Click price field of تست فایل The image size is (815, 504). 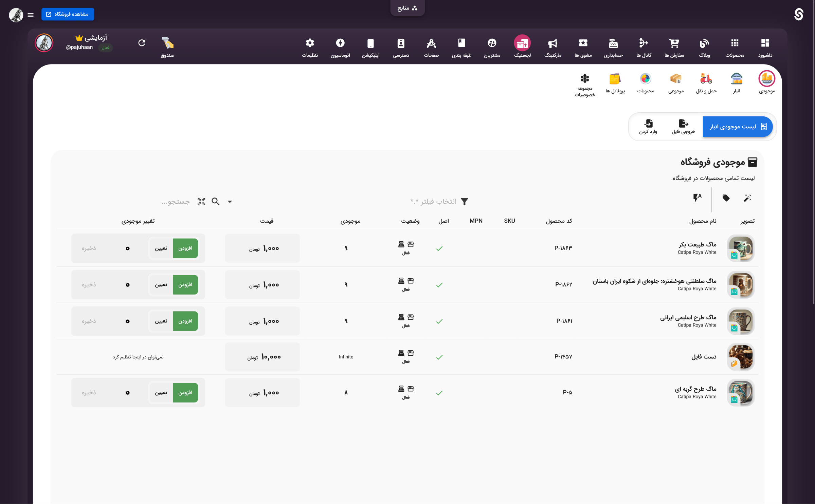[262, 357]
